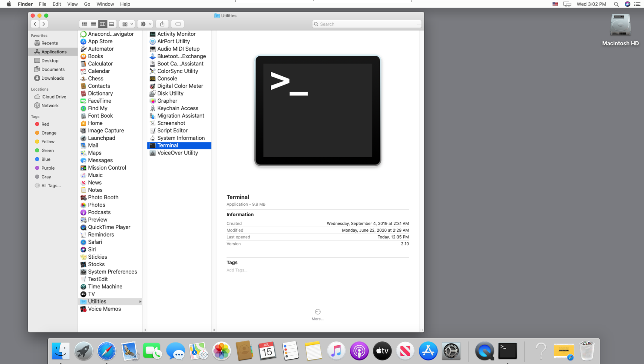
Task: Click the Edit Tags toolbar button
Action: tap(178, 24)
